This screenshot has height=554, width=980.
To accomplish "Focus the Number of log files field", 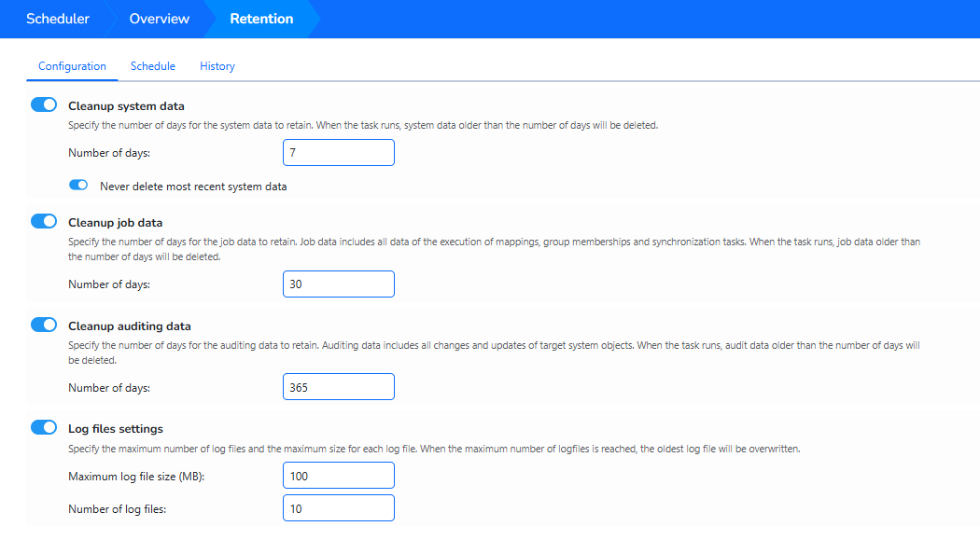I will [x=339, y=507].
